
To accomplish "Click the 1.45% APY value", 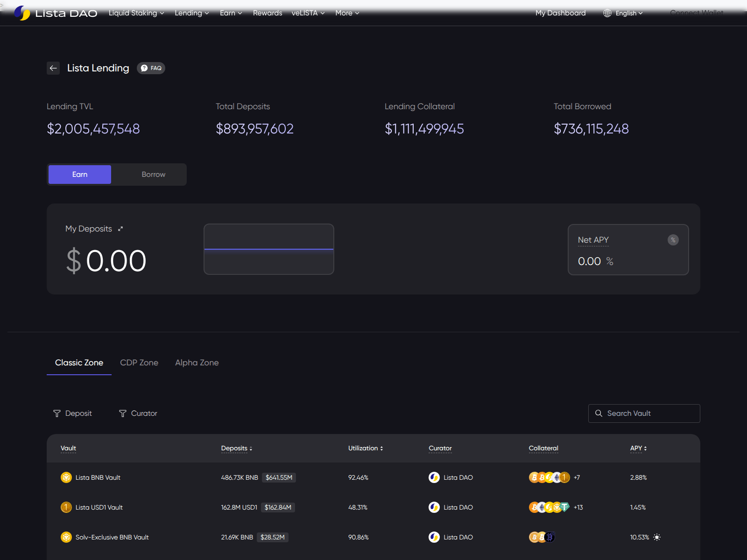I will click(x=638, y=507).
